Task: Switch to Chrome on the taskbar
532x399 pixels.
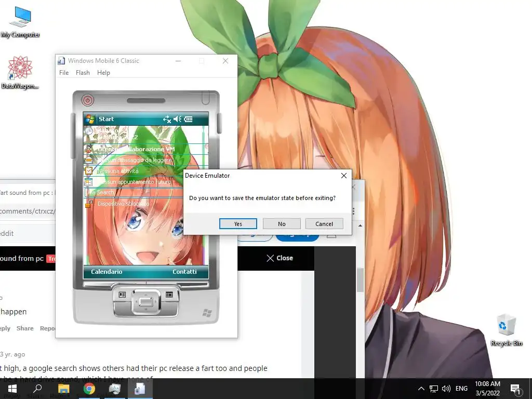Action: coord(89,389)
